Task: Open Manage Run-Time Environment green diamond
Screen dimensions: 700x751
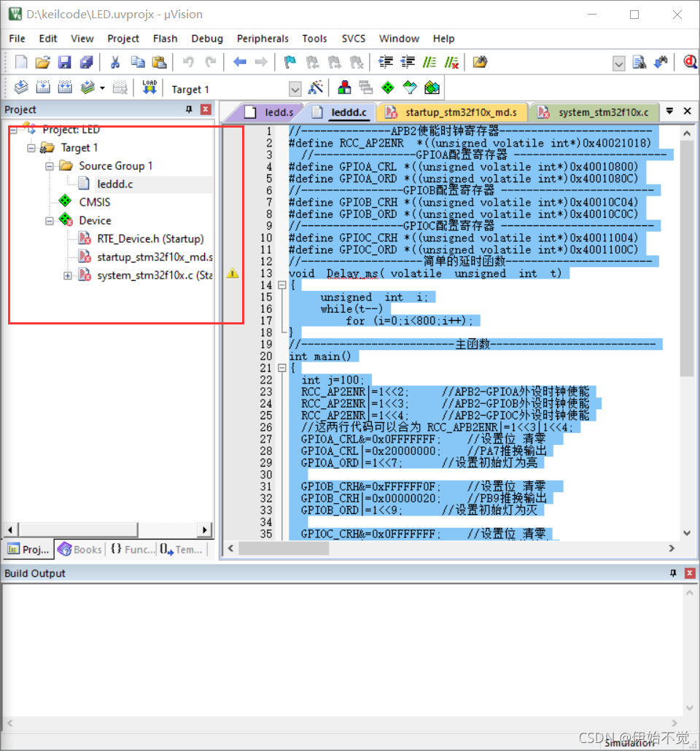Action: (388, 87)
